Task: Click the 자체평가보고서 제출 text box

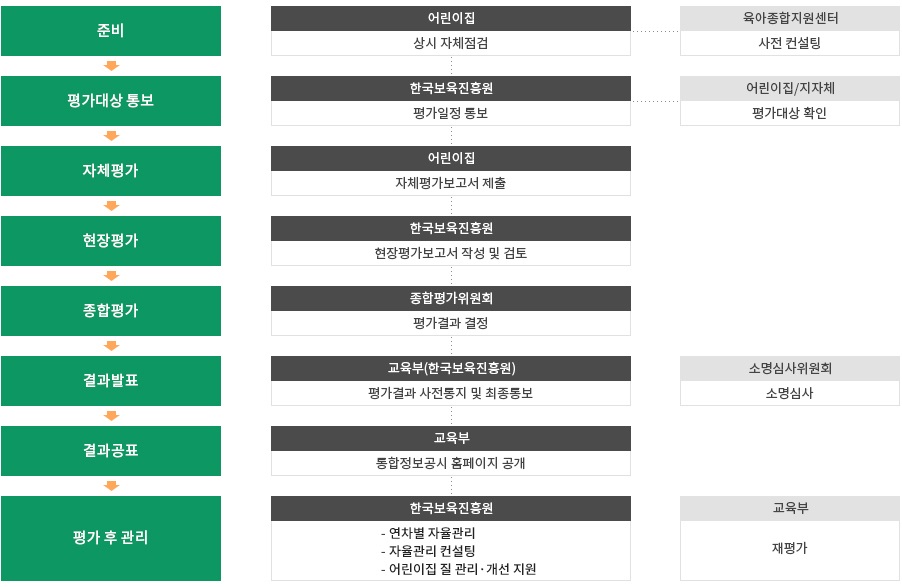Action: 451,183
